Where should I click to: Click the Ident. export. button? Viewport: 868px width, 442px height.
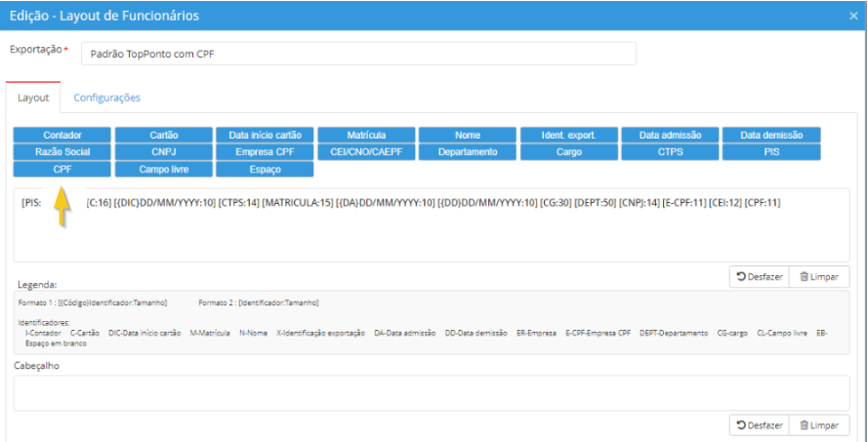568,136
